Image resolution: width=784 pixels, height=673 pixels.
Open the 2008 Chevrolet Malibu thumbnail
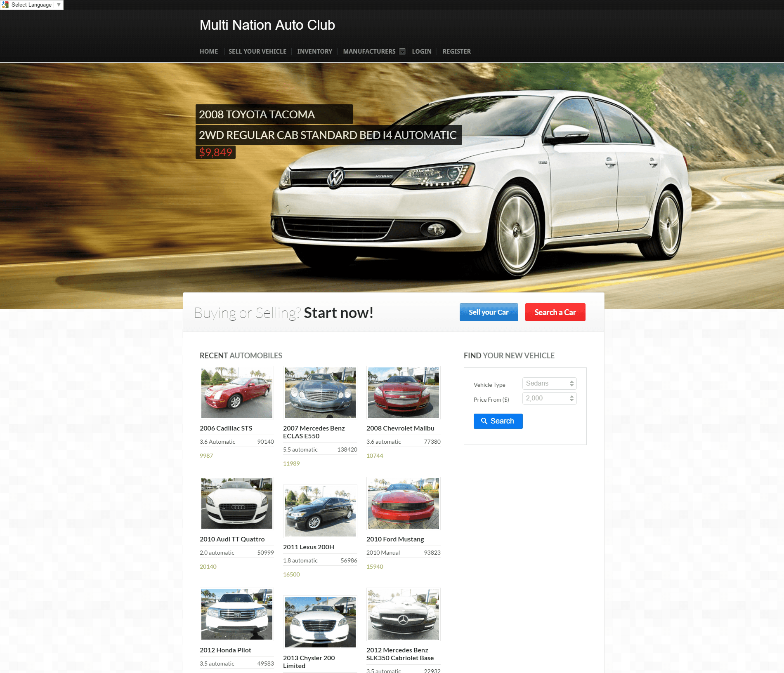(404, 393)
